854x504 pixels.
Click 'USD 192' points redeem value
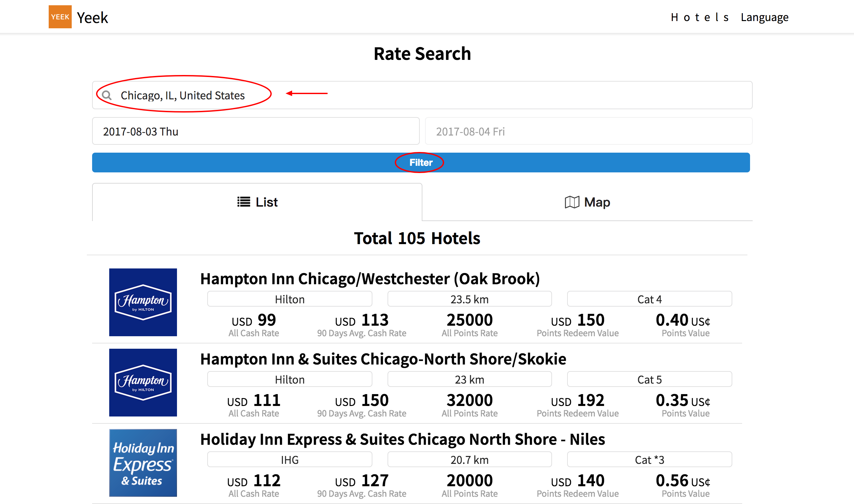click(578, 401)
